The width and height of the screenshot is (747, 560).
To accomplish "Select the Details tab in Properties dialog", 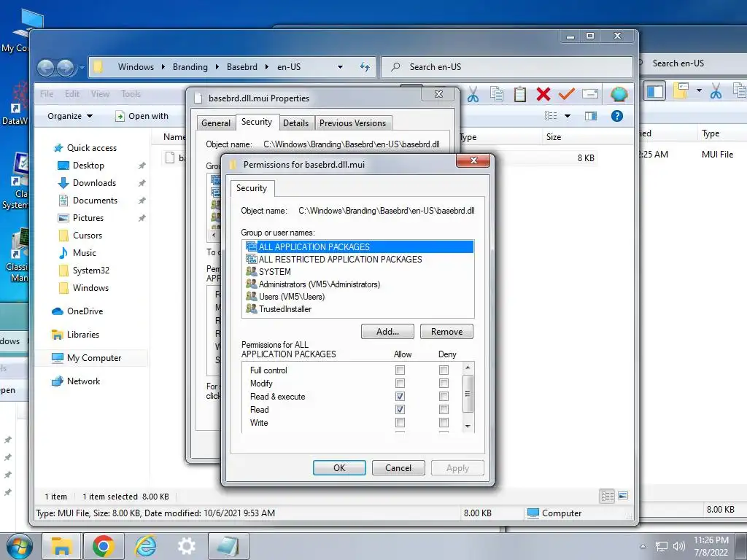I will [x=296, y=122].
